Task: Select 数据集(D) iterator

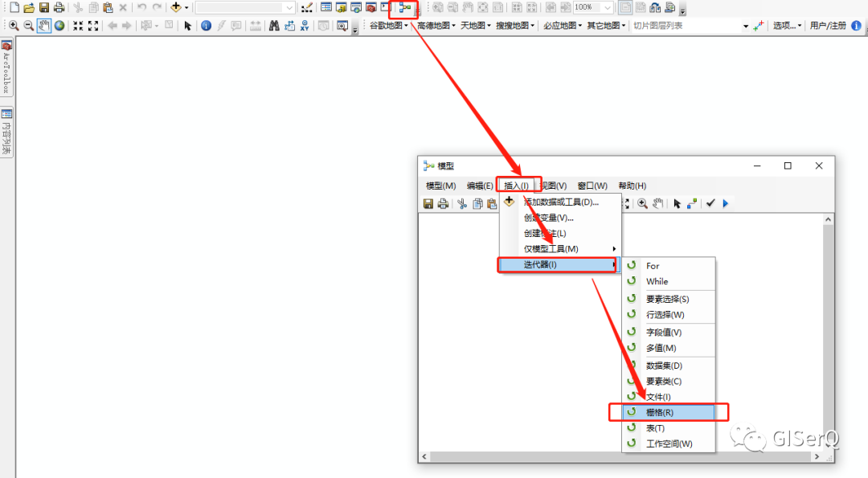Action: (669, 366)
